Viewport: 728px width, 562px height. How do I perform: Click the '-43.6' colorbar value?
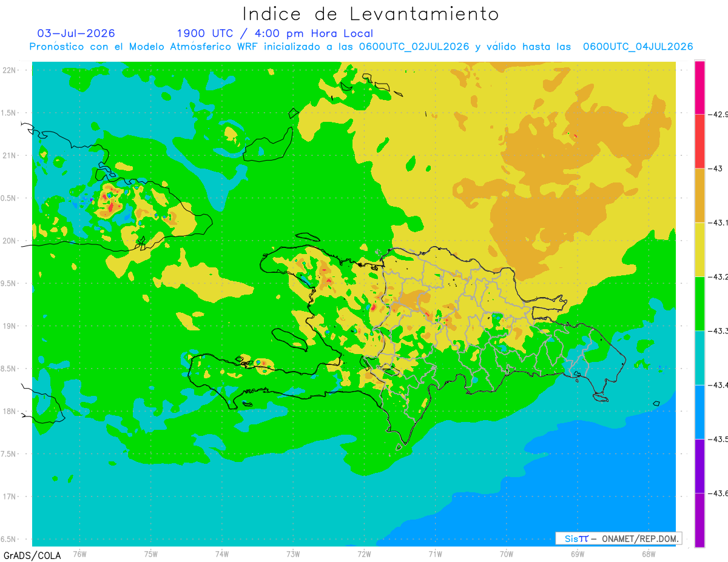tap(718, 493)
